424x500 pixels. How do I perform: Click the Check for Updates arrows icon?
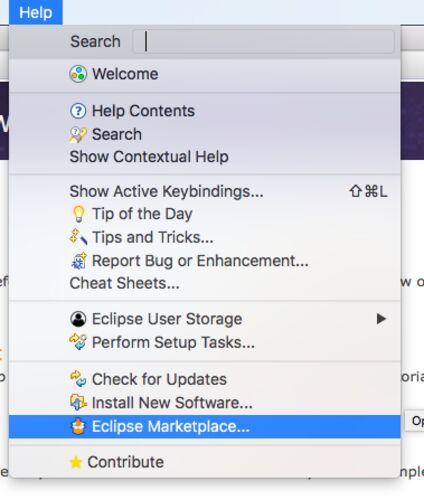[x=78, y=379]
